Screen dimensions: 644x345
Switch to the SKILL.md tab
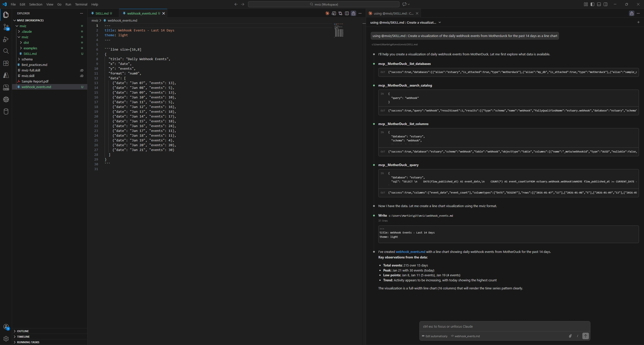point(102,13)
